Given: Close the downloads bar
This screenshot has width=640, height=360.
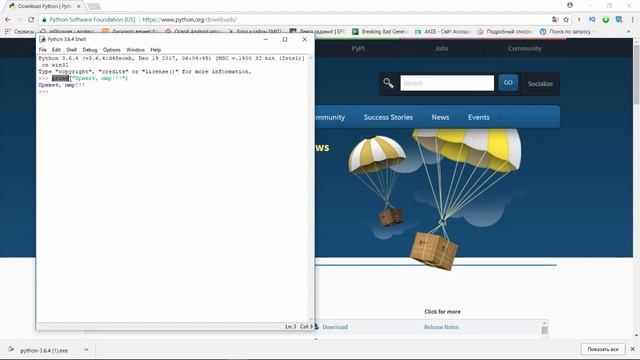Looking at the screenshot, I should tap(632, 349).
